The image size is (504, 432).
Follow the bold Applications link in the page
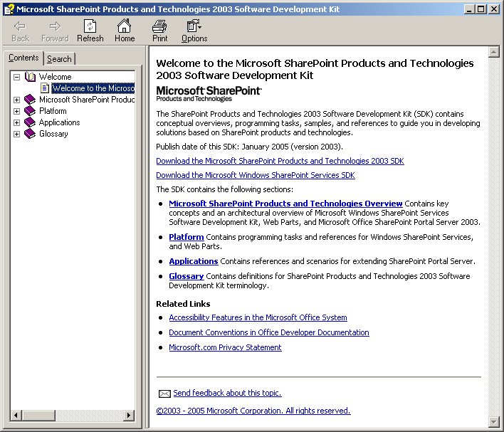click(194, 261)
